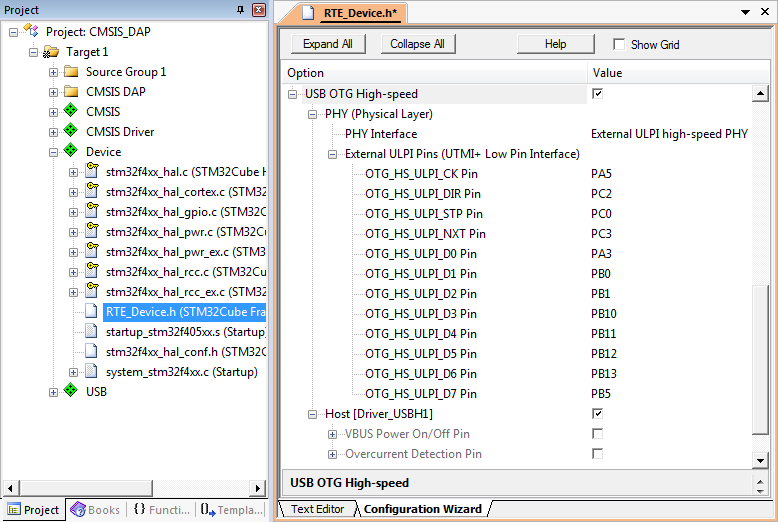The width and height of the screenshot is (778, 522).
Task: Click the CMSIS DAP folder icon
Action: click(x=71, y=91)
